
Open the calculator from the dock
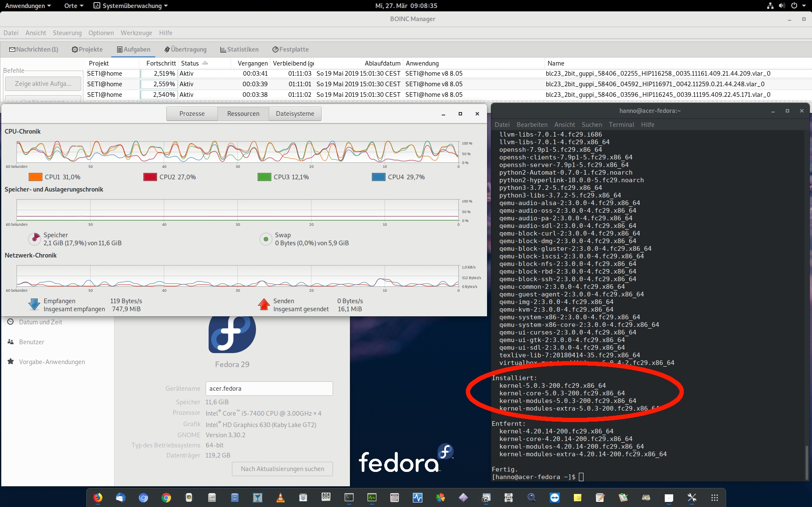click(394, 498)
